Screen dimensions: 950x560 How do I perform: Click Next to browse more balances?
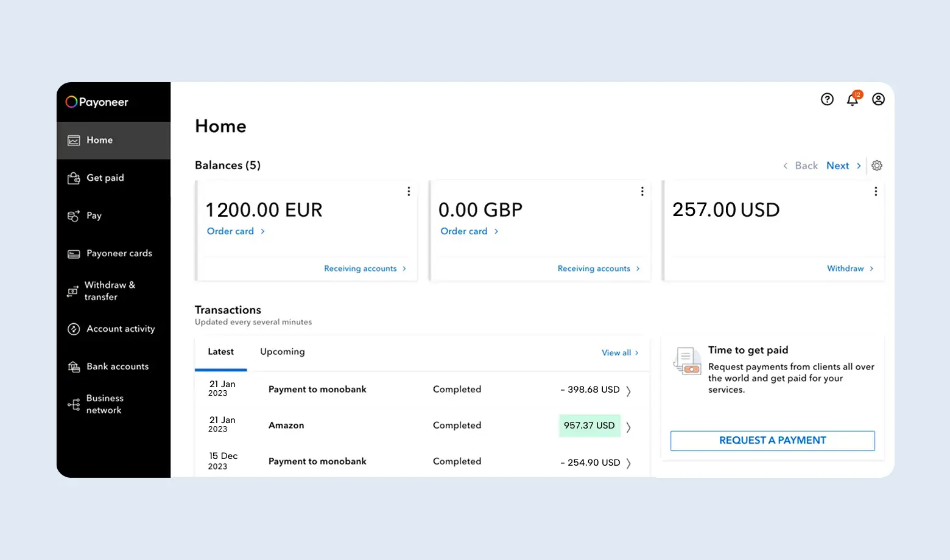[x=838, y=165]
